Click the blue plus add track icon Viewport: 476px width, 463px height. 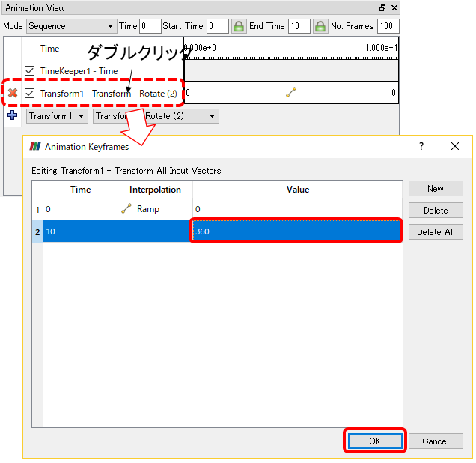tap(13, 115)
